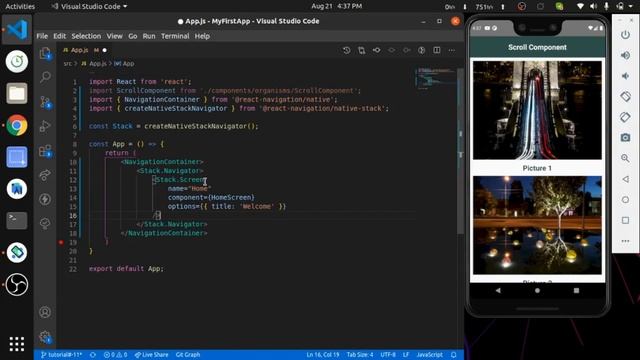Viewport: 640px width, 360px height.
Task: Click split editor icon in editor toolbar
Action: (x=437, y=50)
